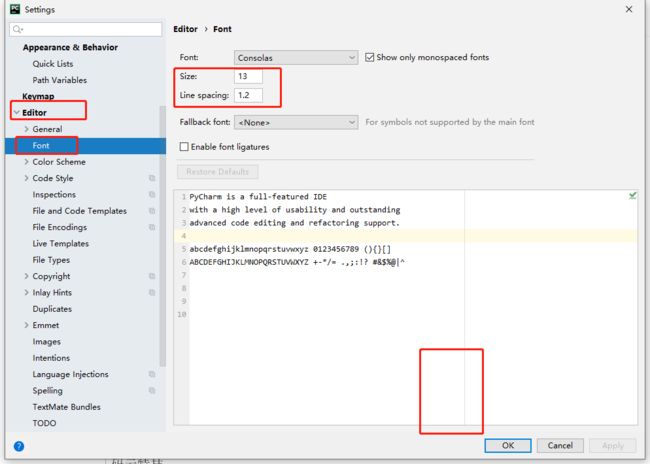Open Language Injections page
This screenshot has height=464, width=650.
70,374
